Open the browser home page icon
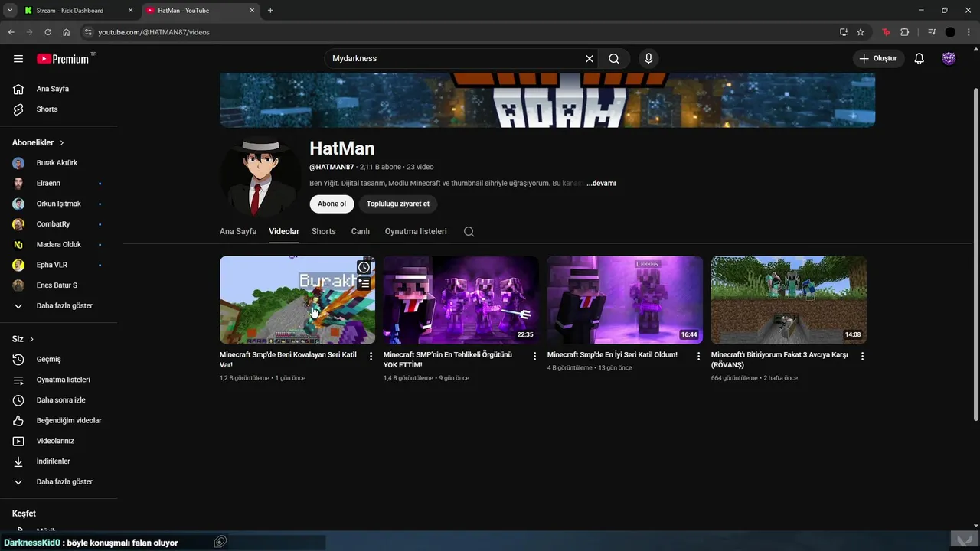Screen dimensions: 980x551 pos(67,32)
